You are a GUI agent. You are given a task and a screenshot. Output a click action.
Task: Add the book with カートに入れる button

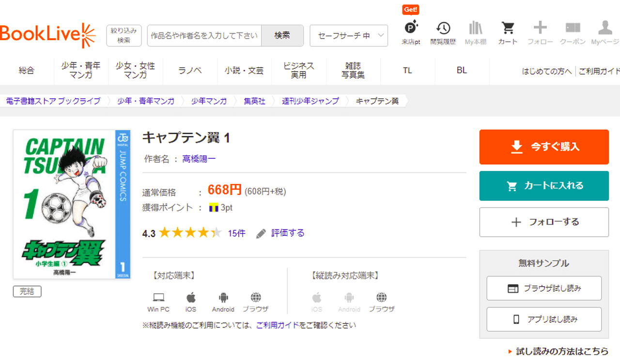(544, 186)
